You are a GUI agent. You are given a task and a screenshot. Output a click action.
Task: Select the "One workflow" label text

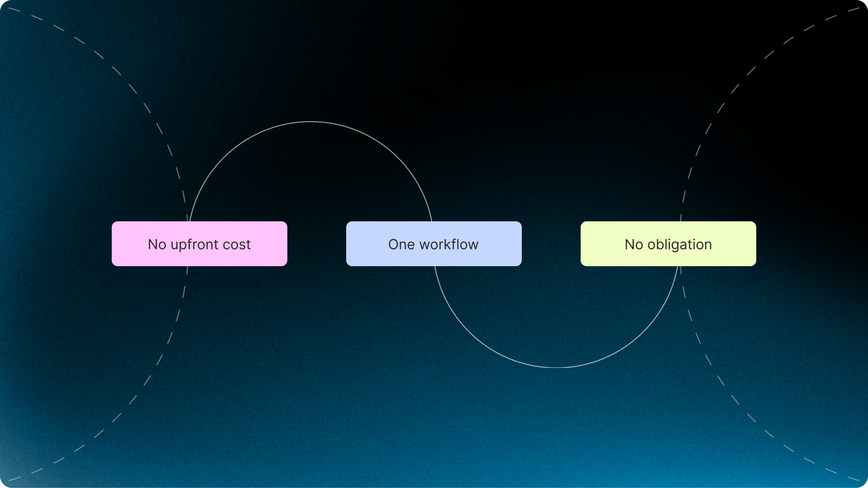[x=434, y=244]
